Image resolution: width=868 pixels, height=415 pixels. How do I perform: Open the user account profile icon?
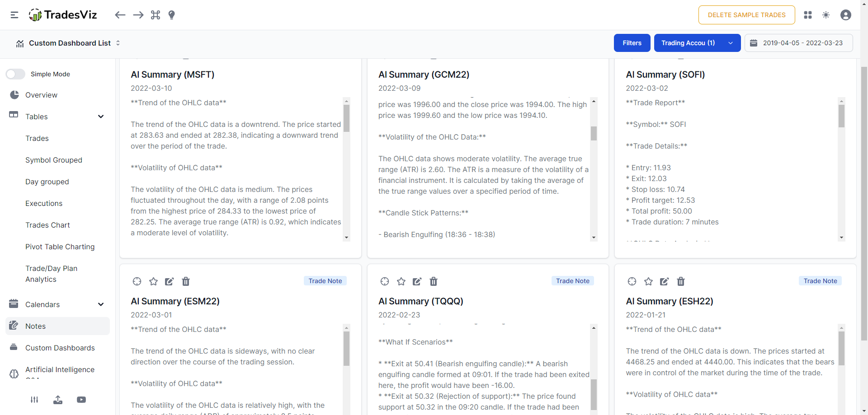846,15
